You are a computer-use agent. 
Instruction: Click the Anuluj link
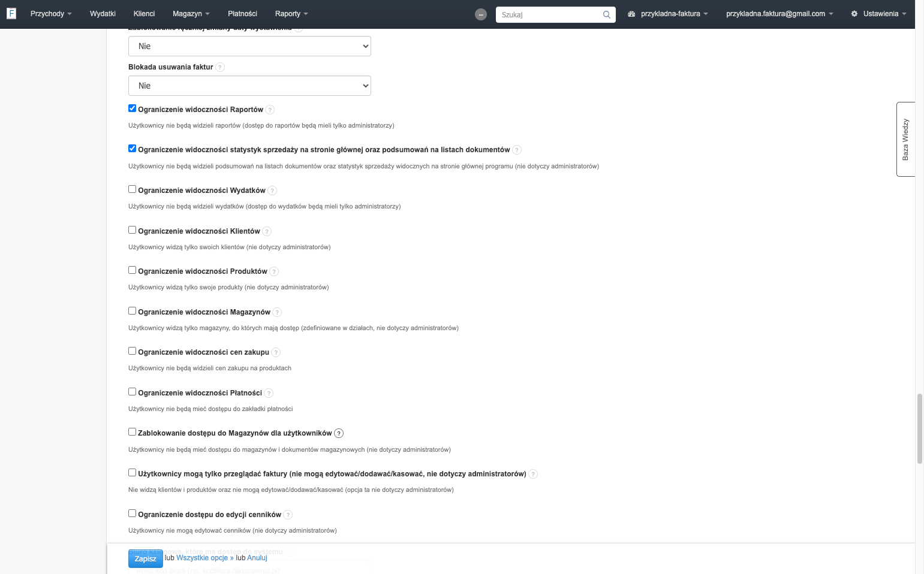point(257,558)
